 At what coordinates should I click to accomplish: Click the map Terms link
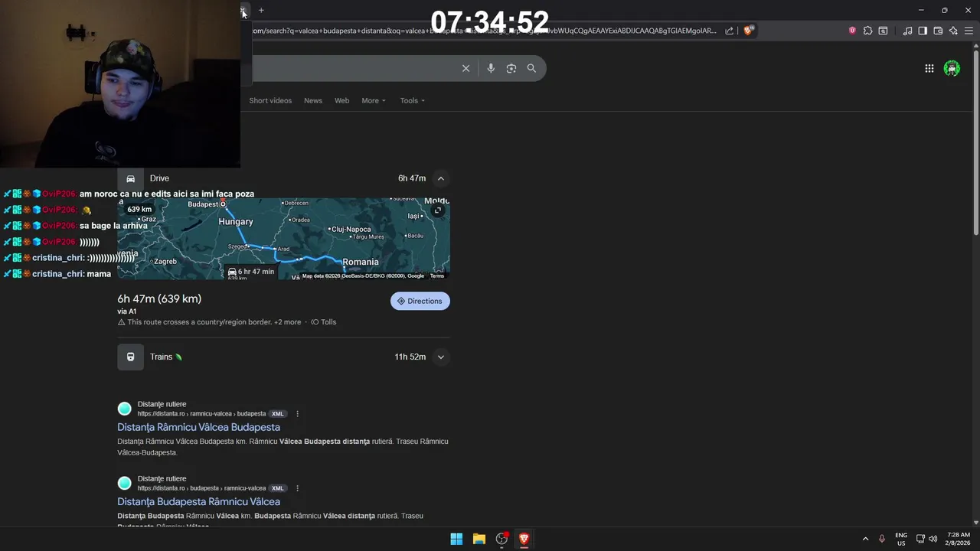436,275
